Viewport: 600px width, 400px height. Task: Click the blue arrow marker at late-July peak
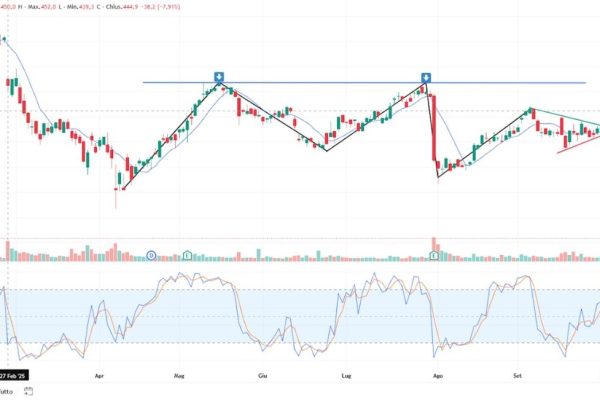pyautogui.click(x=426, y=77)
